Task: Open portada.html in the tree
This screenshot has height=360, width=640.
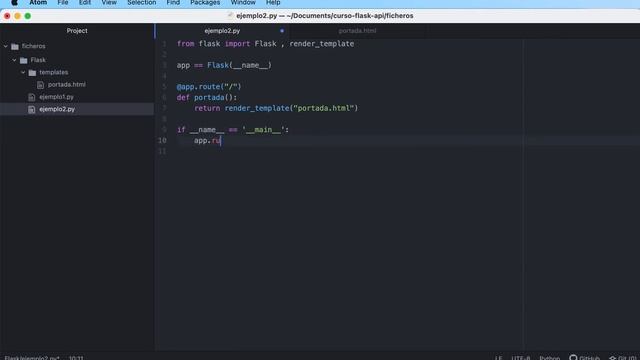Action: [x=67, y=84]
